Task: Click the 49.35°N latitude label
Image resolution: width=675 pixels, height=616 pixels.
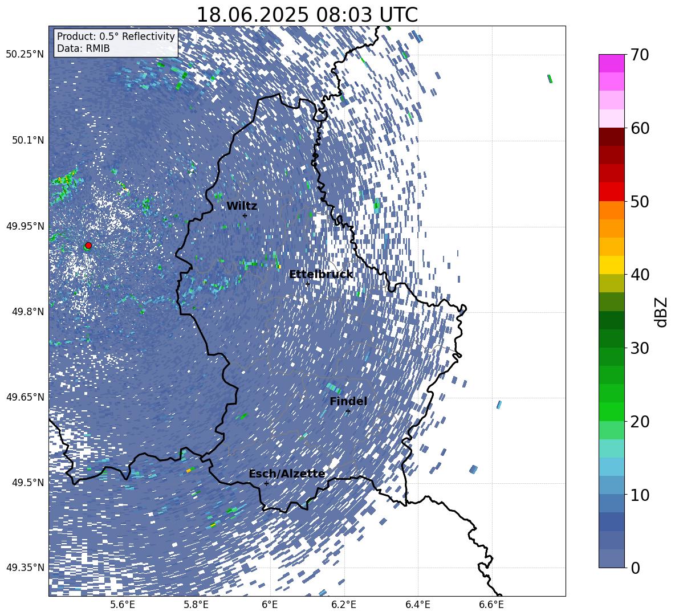Action: [25, 568]
